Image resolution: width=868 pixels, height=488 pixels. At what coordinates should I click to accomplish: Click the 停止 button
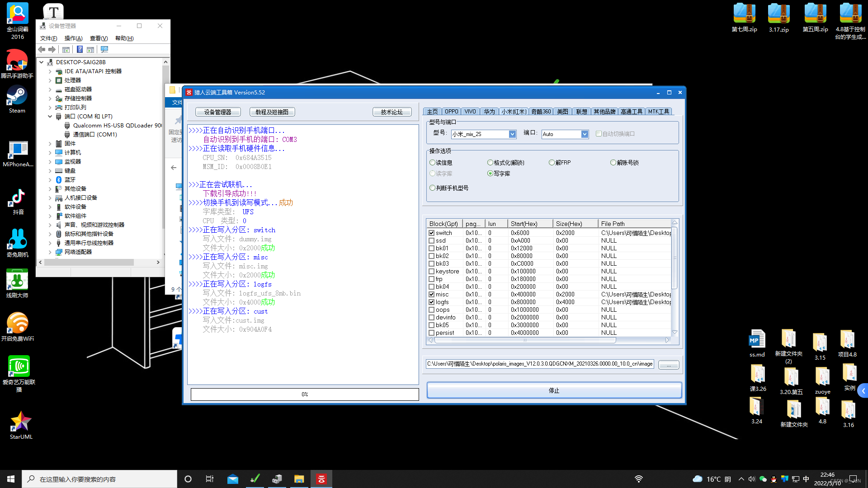point(554,390)
